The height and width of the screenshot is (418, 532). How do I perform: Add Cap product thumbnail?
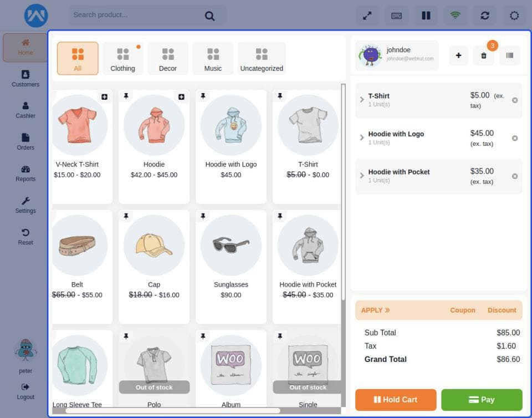point(154,245)
